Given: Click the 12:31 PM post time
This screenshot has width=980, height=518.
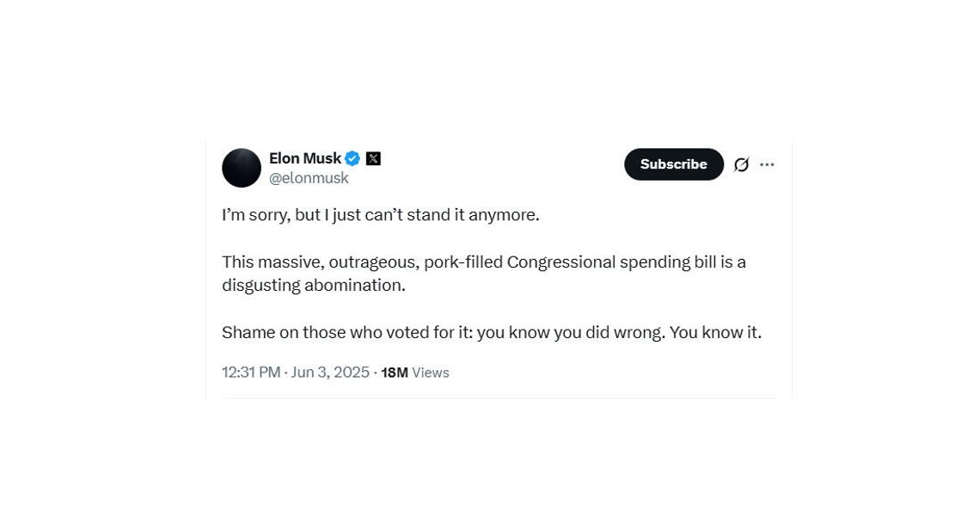Looking at the screenshot, I should (x=251, y=373).
